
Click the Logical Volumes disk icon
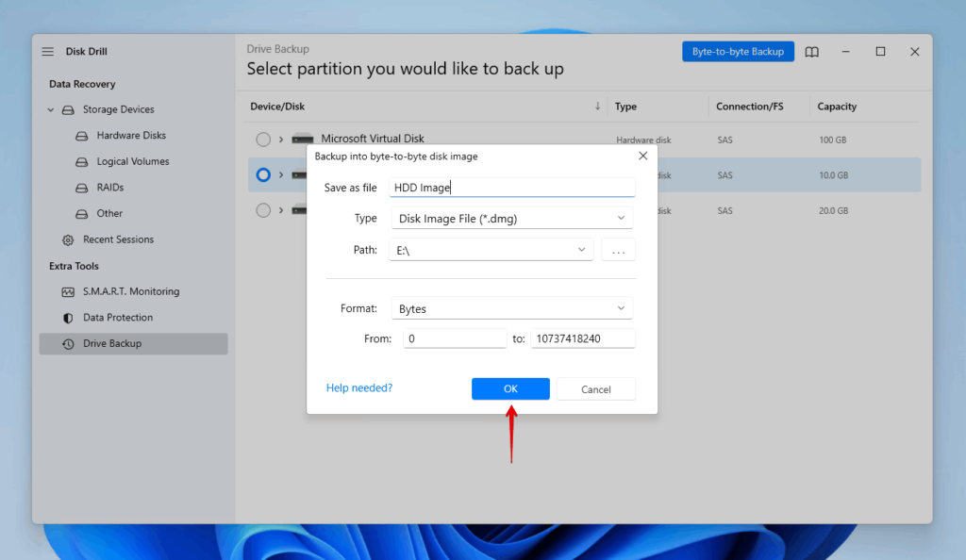click(x=83, y=161)
